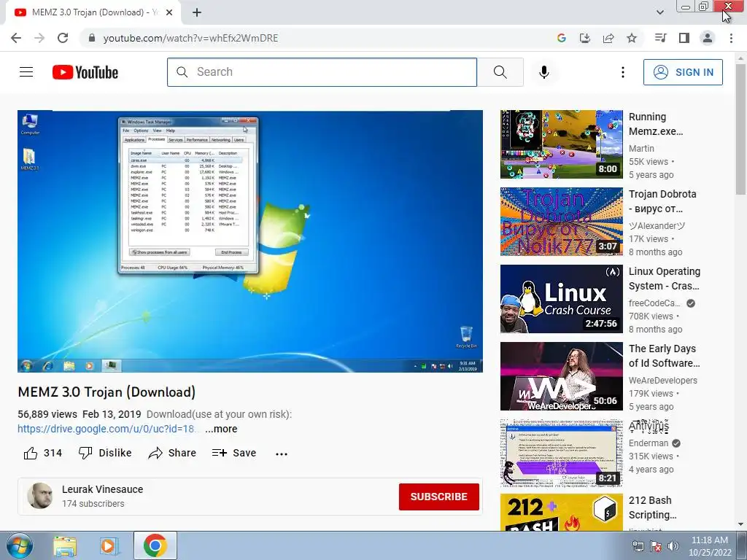Open volume control in system tray
The width and height of the screenshot is (747, 560).
point(673,546)
